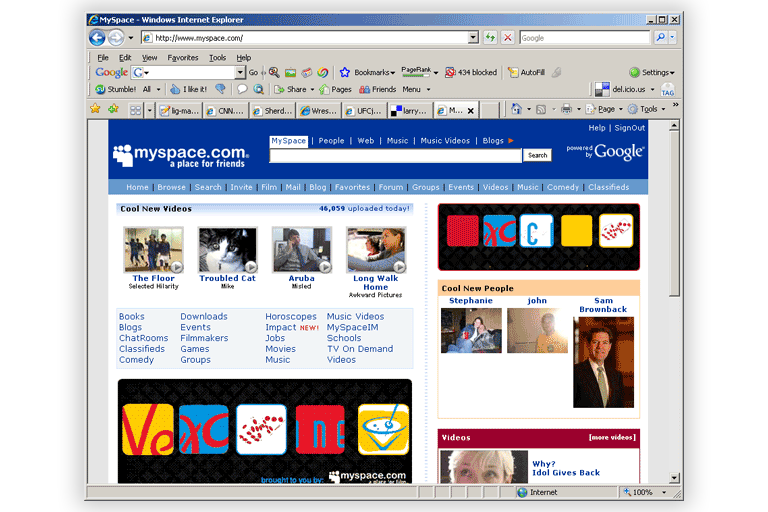Image resolution: width=768 pixels, height=512 pixels.
Task: Click the I like it! thumbs up
Action: pos(189,89)
